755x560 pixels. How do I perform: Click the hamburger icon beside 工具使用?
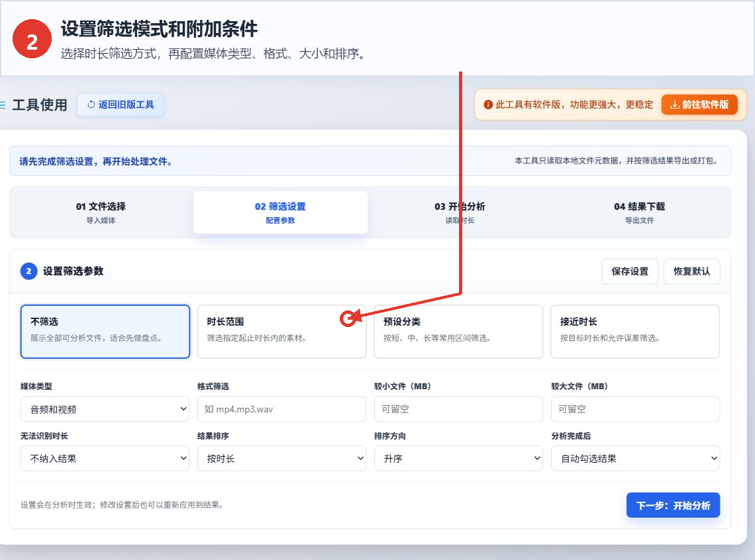[3, 105]
